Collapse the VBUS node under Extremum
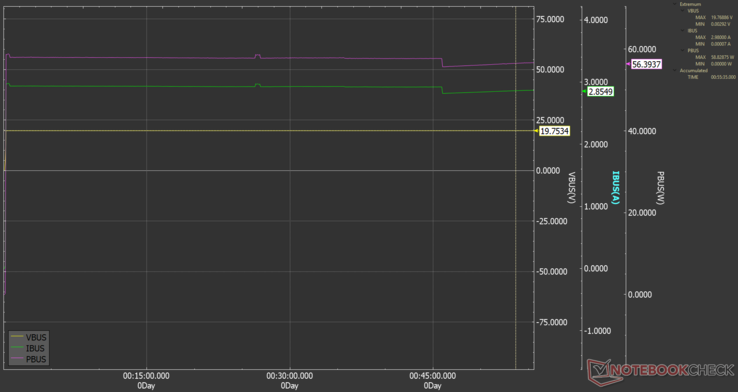738x392 pixels. [682, 10]
